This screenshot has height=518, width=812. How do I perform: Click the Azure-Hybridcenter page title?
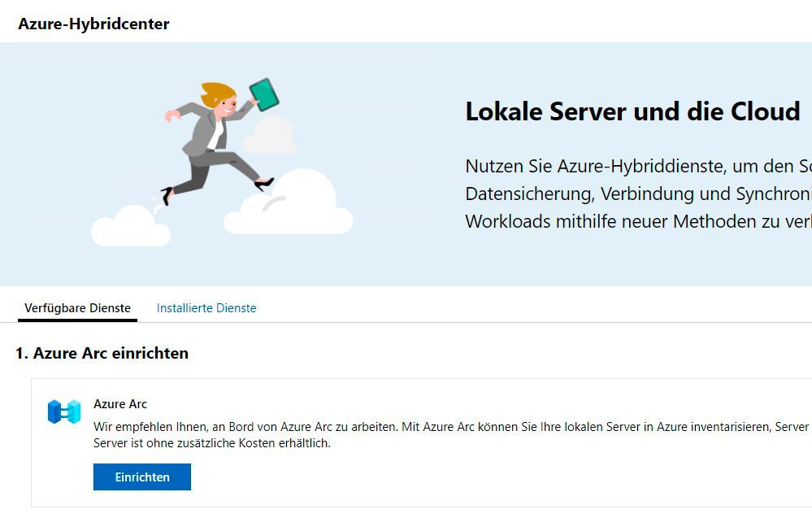[93, 24]
